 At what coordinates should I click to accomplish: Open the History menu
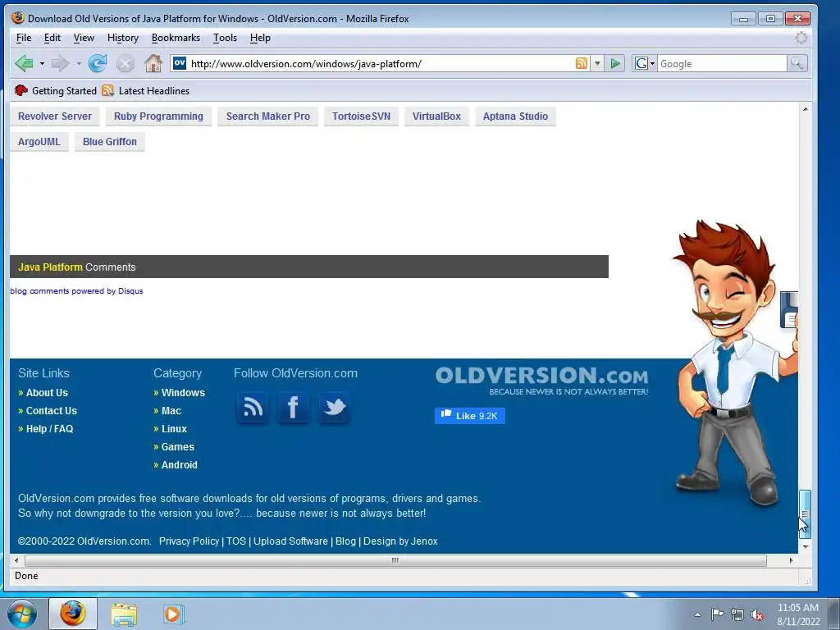coord(123,38)
